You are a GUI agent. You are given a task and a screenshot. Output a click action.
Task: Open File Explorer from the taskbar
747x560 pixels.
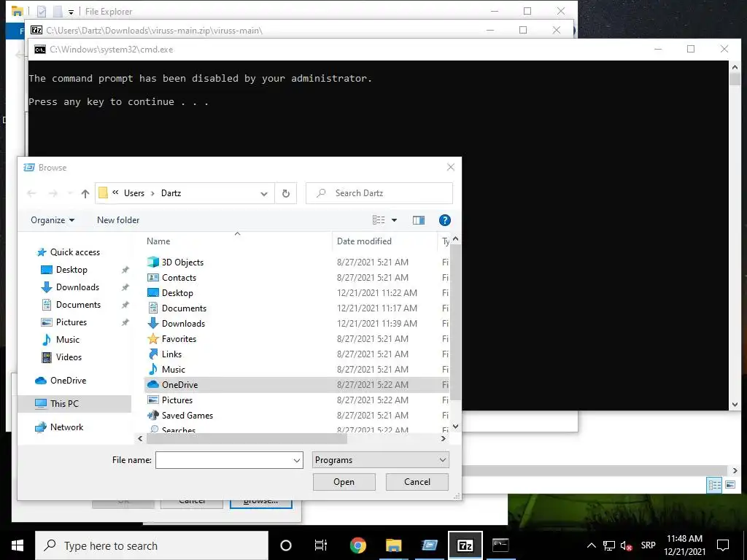(393, 545)
